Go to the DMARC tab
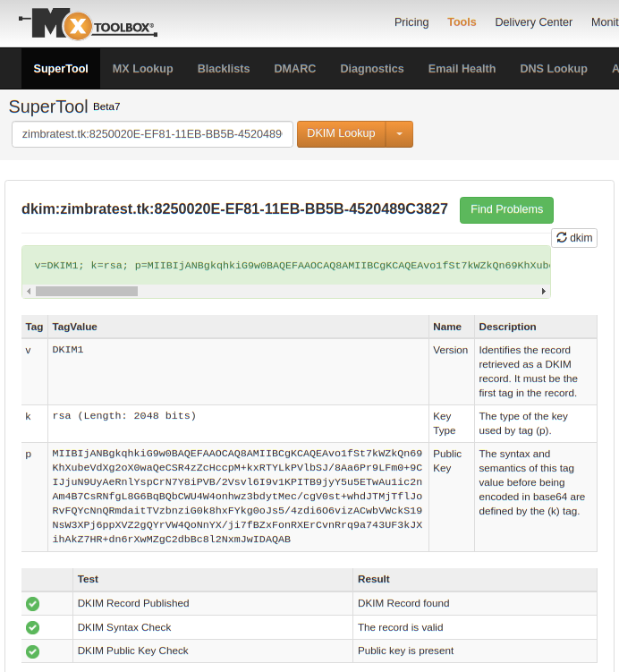 (295, 69)
